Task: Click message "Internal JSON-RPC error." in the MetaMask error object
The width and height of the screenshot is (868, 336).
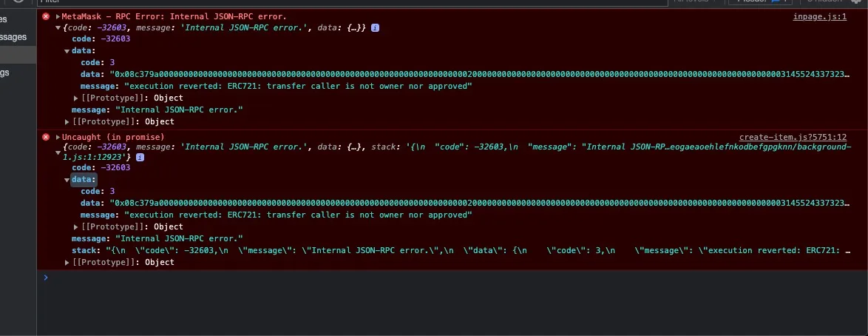Action: point(157,110)
